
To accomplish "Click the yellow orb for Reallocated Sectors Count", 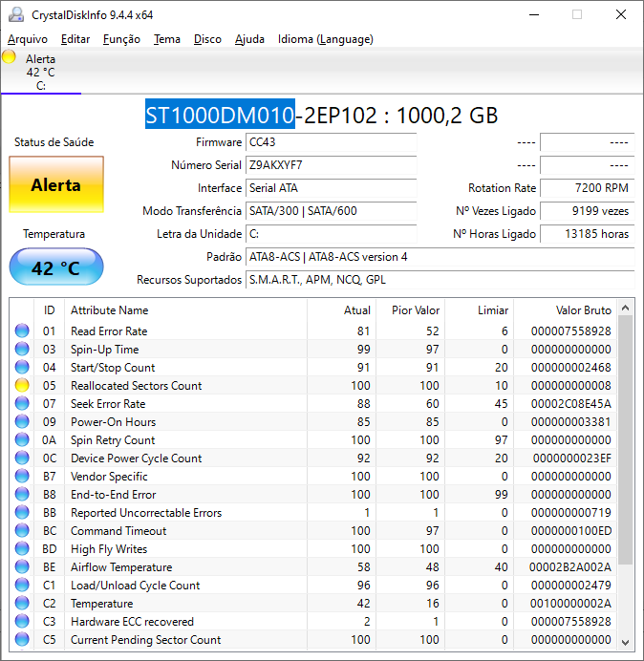I will tap(22, 385).
